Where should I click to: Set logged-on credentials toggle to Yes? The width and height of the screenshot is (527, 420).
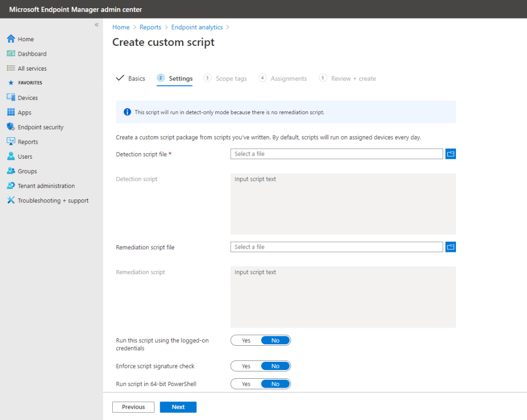pos(246,341)
